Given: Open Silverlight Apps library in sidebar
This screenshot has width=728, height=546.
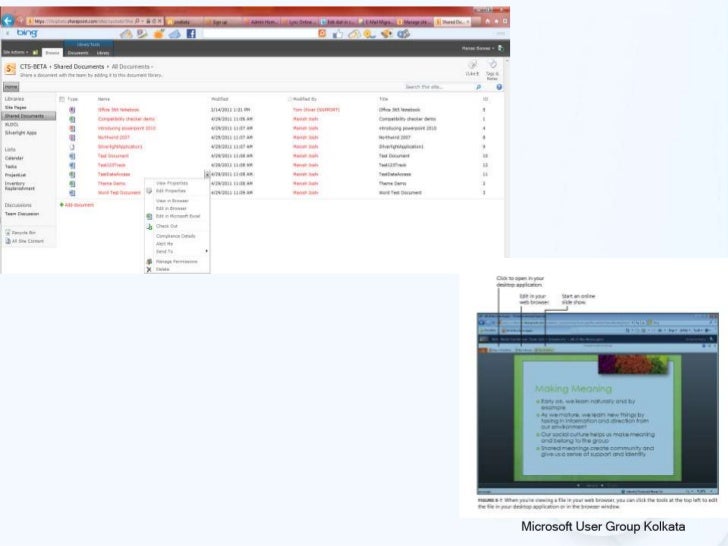Looking at the screenshot, I should click(x=20, y=133).
